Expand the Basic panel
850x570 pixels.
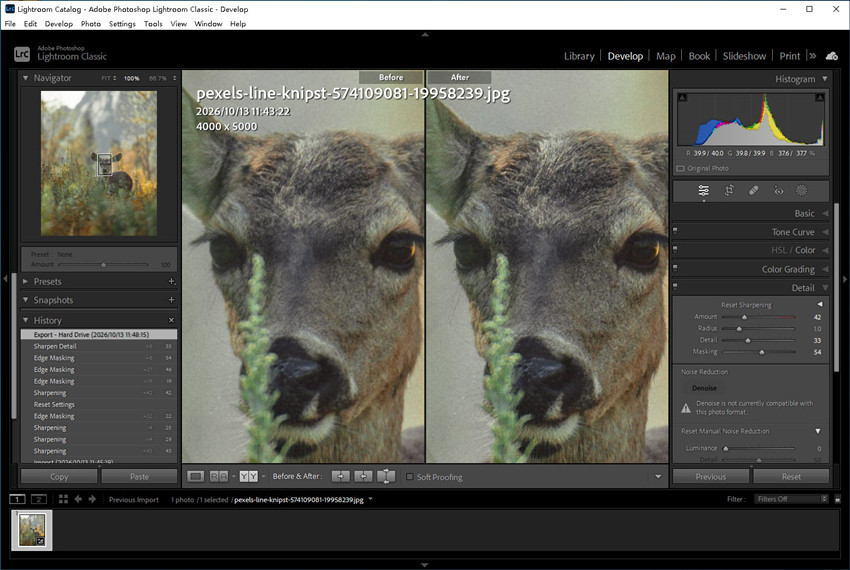tap(825, 213)
